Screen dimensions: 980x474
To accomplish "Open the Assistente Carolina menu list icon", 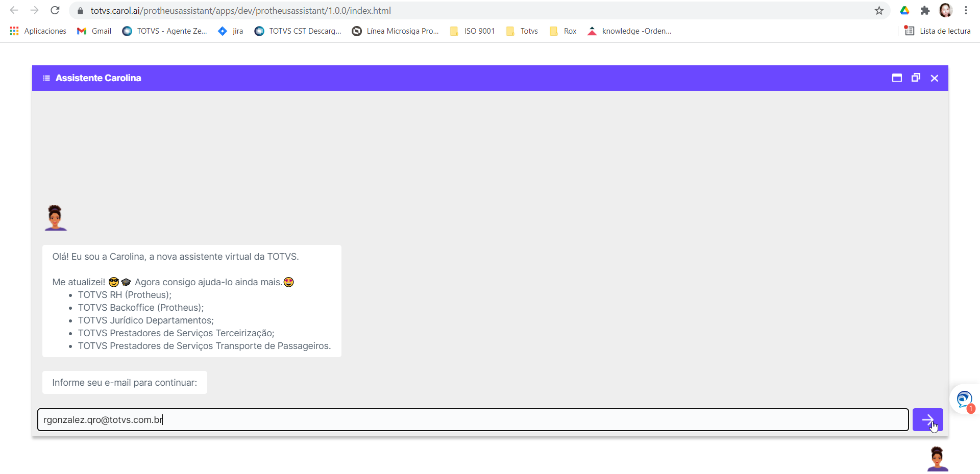I will (46, 78).
